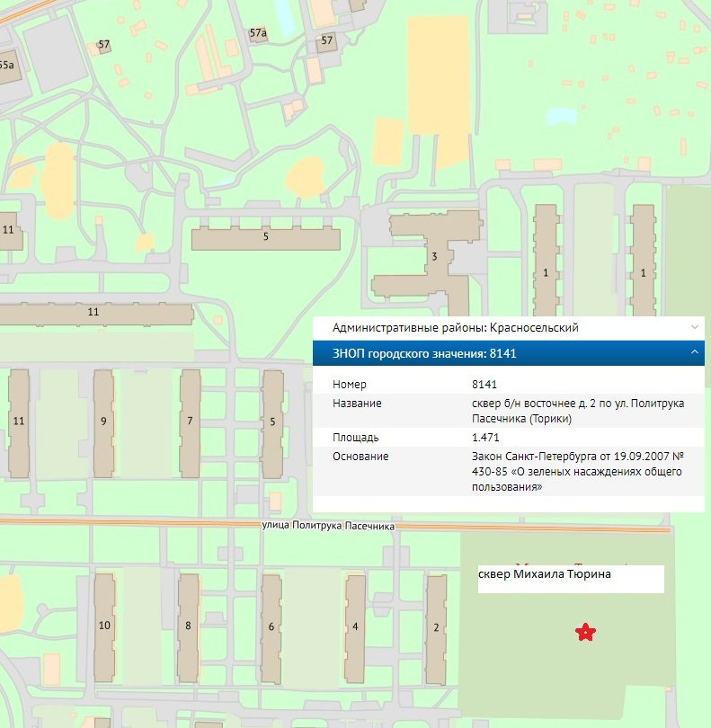Viewport: 711px width, 728px height.
Task: Select long horizontal building 11 on the map
Action: click(x=95, y=315)
